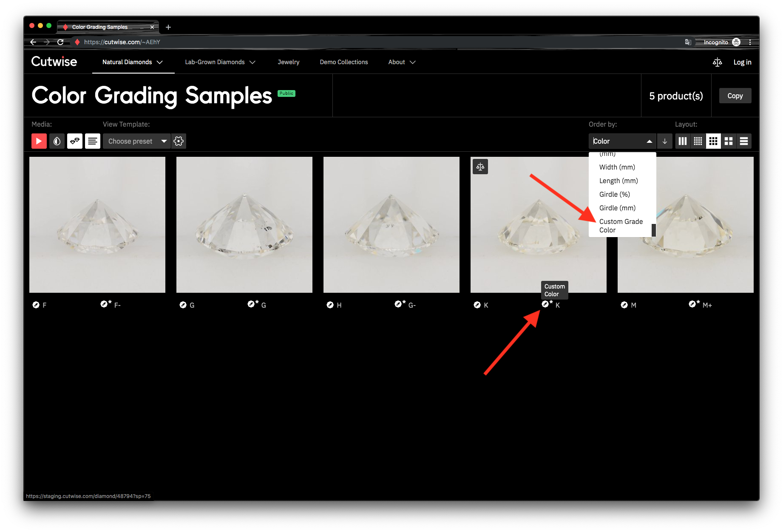Click the Cutwise logo
This screenshot has width=783, height=532.
pos(54,62)
